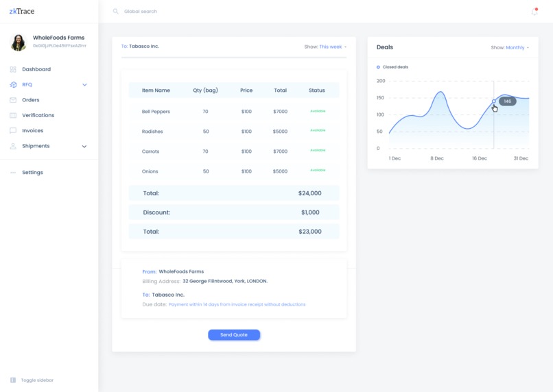Click the 146 tooltip badge
This screenshot has width=553, height=392.
[508, 101]
